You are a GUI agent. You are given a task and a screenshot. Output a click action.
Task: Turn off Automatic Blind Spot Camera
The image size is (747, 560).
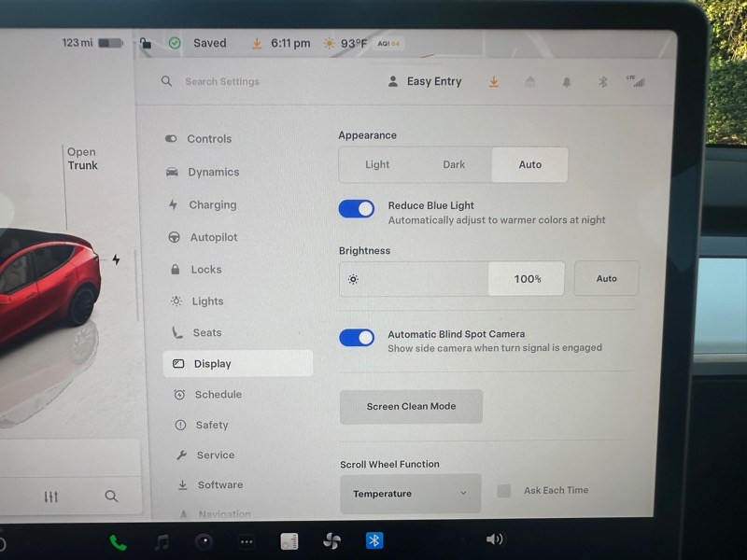pos(357,338)
